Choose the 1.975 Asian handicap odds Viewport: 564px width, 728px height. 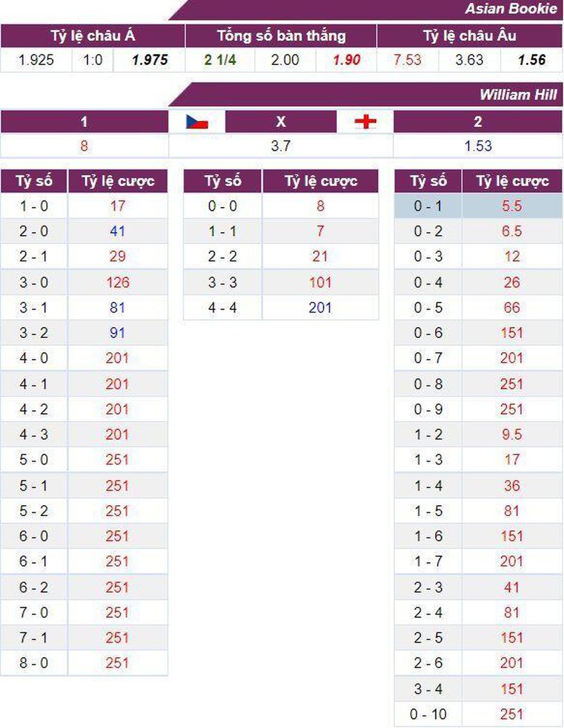[150, 60]
